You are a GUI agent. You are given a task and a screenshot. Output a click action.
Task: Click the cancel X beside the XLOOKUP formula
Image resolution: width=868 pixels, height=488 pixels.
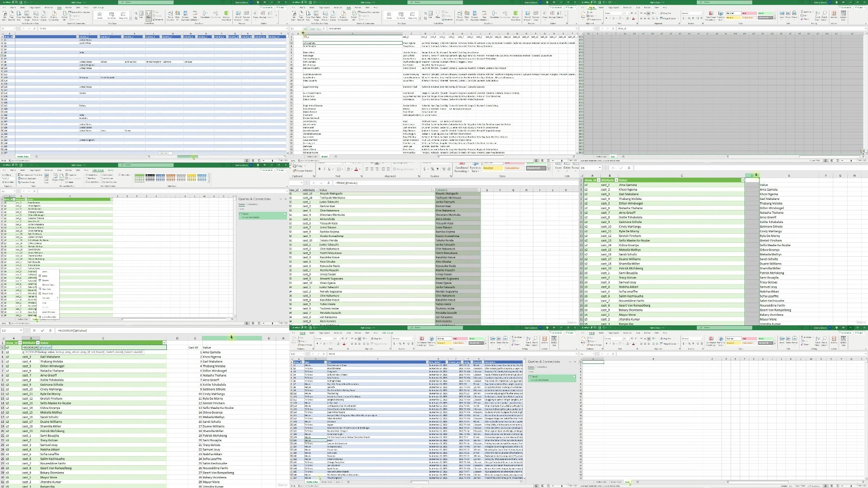tap(34, 331)
